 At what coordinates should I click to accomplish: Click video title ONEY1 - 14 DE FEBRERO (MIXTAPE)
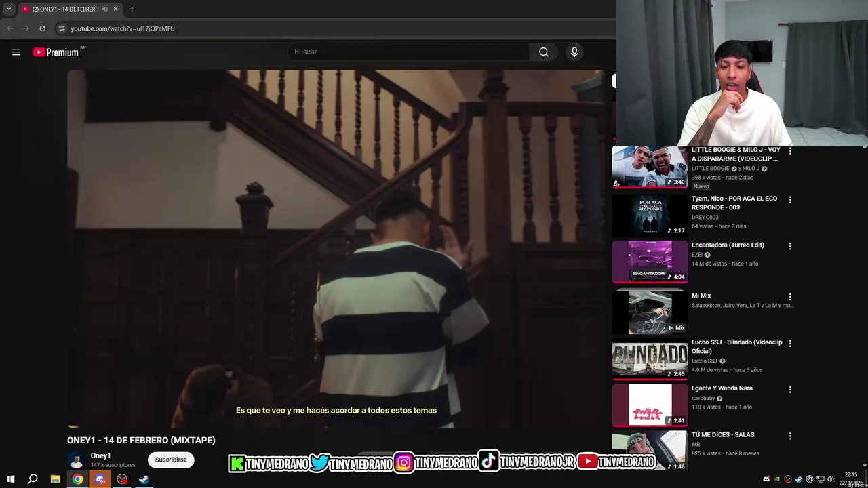point(141,440)
